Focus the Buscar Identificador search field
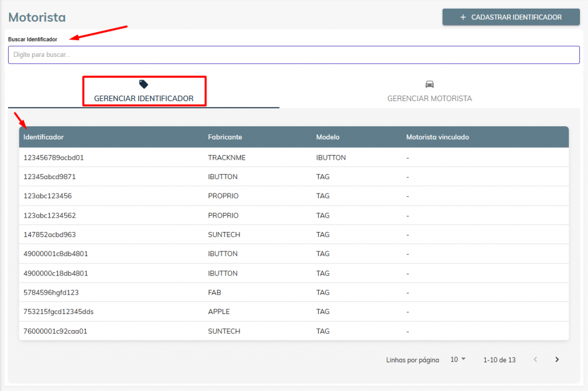 293,55
